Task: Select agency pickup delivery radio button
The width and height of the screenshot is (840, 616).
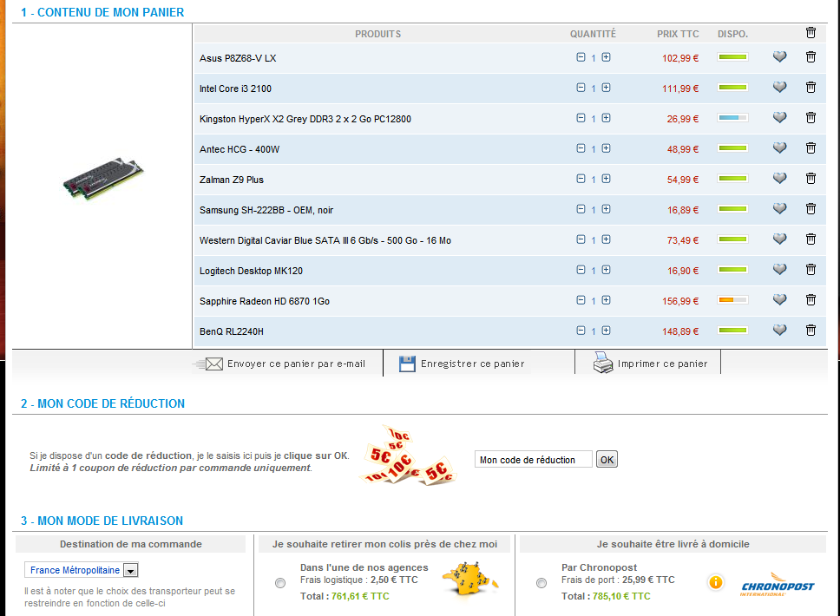Action: click(280, 583)
